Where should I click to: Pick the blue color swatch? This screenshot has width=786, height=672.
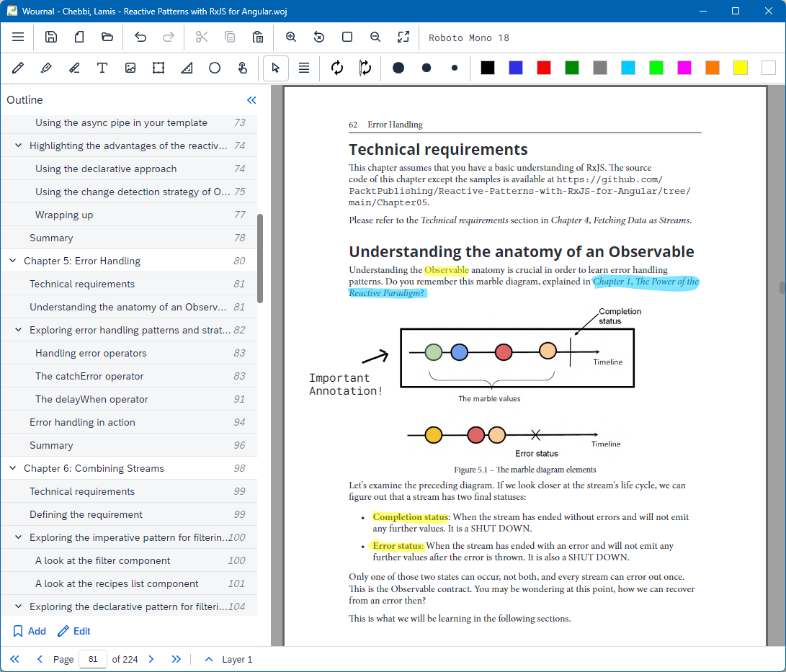pyautogui.click(x=516, y=68)
